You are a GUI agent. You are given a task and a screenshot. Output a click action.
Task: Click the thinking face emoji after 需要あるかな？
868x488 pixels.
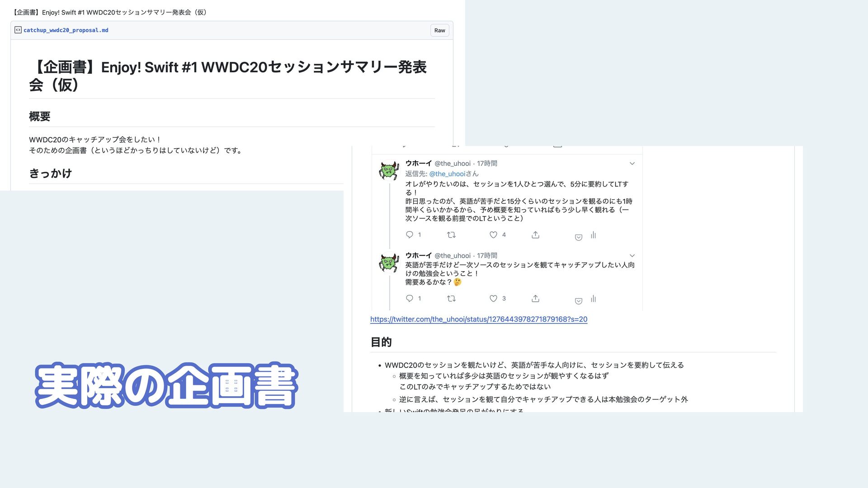(458, 282)
